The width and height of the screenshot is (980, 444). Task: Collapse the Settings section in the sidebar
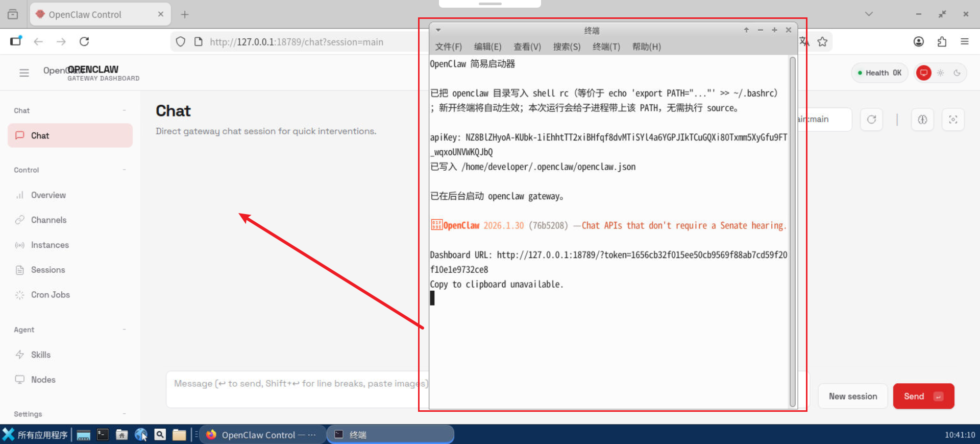[x=124, y=414]
